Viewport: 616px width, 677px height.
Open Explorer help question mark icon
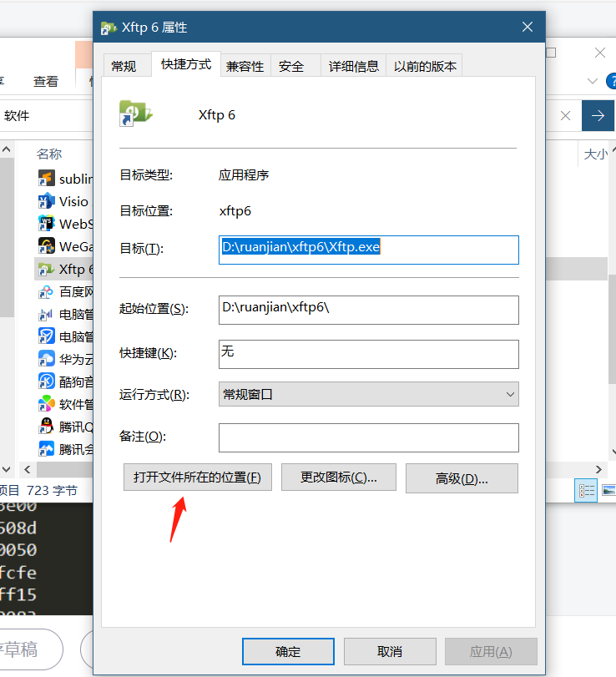(611, 81)
